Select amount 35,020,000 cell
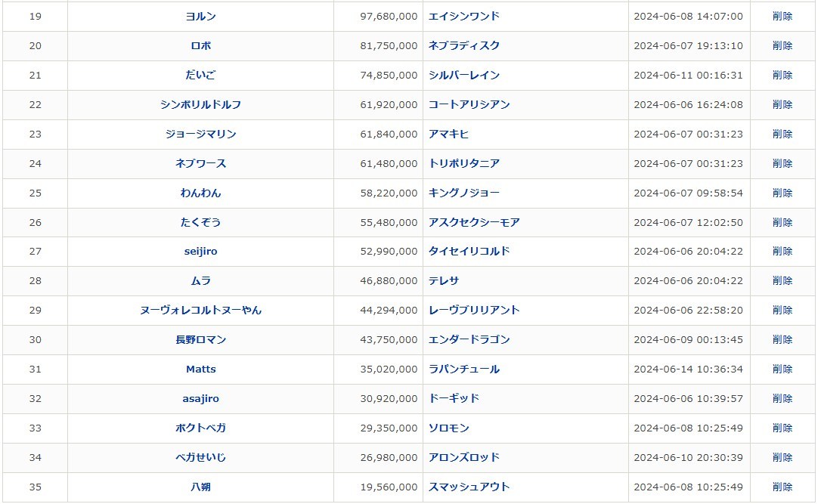This screenshot has height=504, width=821. pos(378,369)
